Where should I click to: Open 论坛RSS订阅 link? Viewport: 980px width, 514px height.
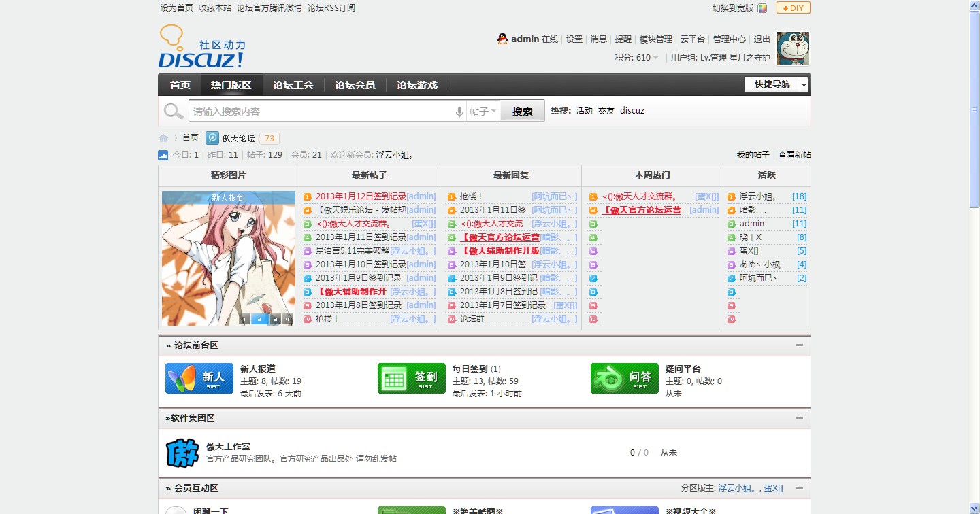click(x=331, y=8)
